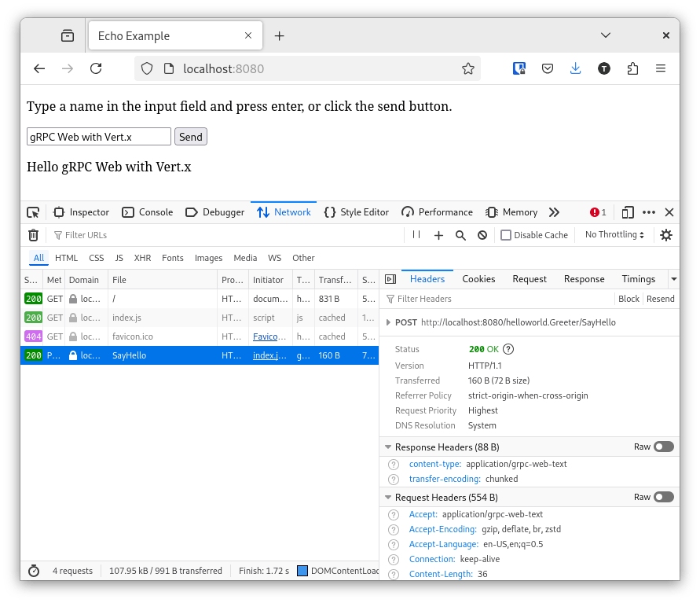
Task: Open Network settings gear
Action: pyautogui.click(x=666, y=235)
